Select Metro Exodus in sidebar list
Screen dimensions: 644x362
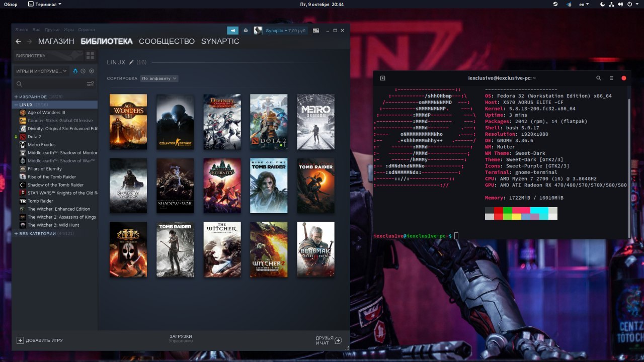pos(41,145)
